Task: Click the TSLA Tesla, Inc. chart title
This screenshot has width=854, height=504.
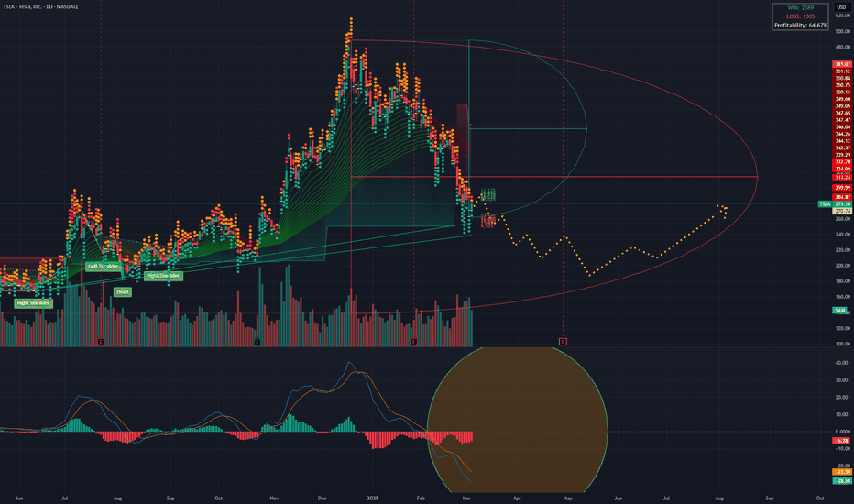Action: click(x=40, y=6)
